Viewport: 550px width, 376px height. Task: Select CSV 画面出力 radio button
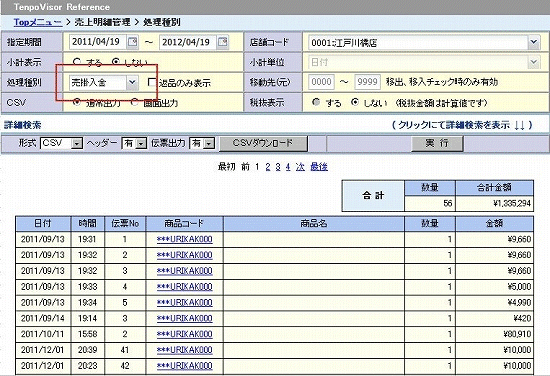[x=134, y=102]
